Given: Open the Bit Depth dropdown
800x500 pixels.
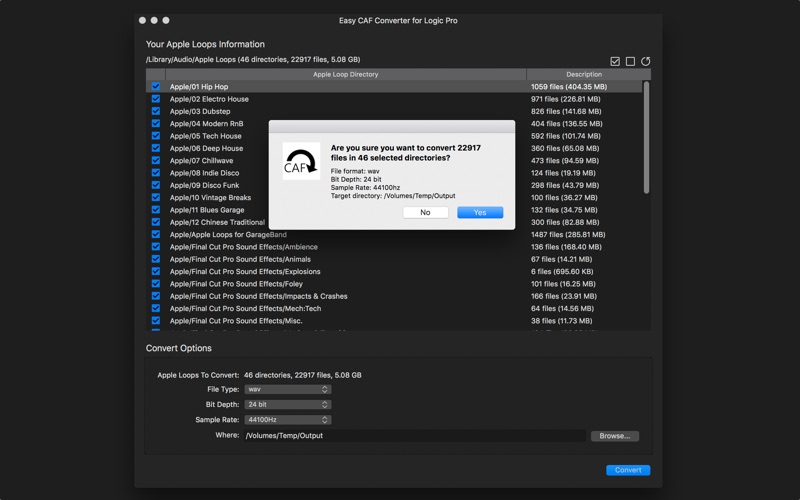Looking at the screenshot, I should [x=288, y=405].
